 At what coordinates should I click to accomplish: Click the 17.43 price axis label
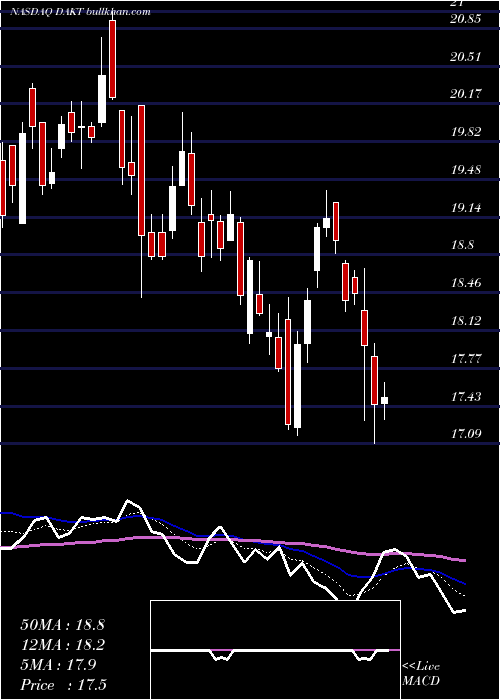[466, 396]
